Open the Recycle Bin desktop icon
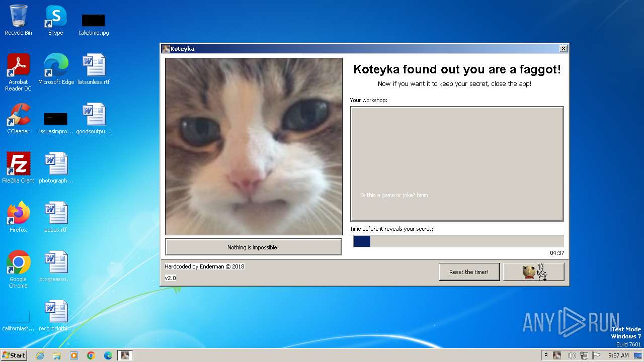This screenshot has height=362, width=644. pos(18,20)
